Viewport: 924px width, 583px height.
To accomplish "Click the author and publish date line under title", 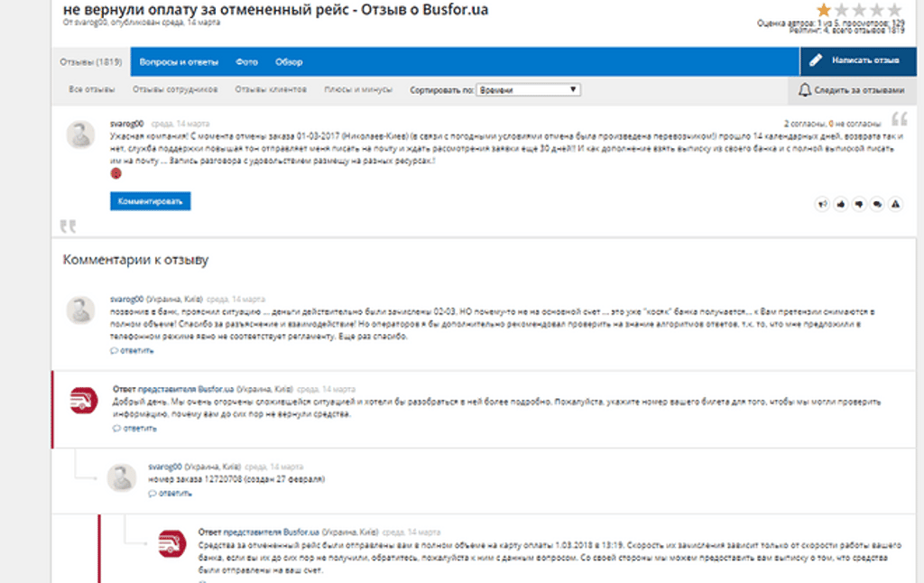I will (142, 23).
